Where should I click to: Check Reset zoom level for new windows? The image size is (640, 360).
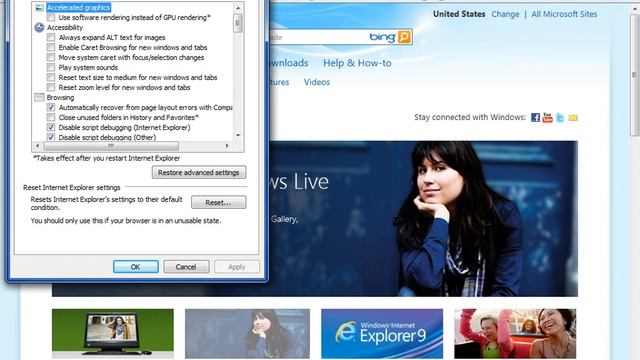tap(51, 87)
